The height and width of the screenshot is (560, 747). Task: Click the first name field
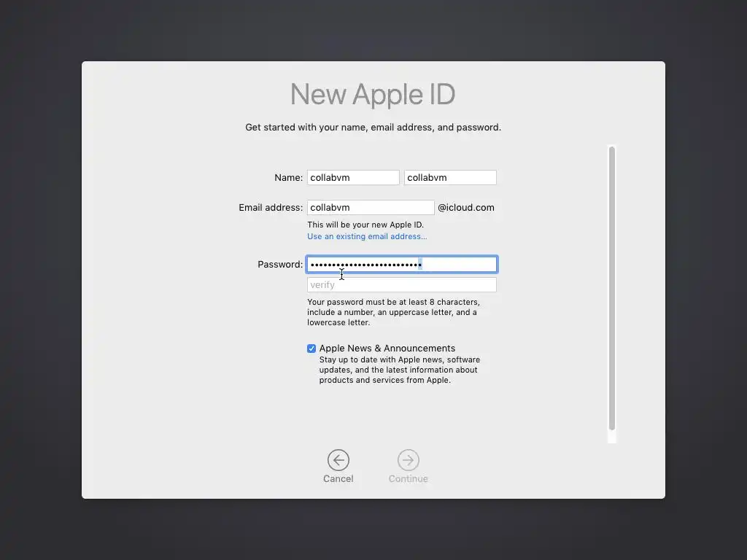click(353, 178)
